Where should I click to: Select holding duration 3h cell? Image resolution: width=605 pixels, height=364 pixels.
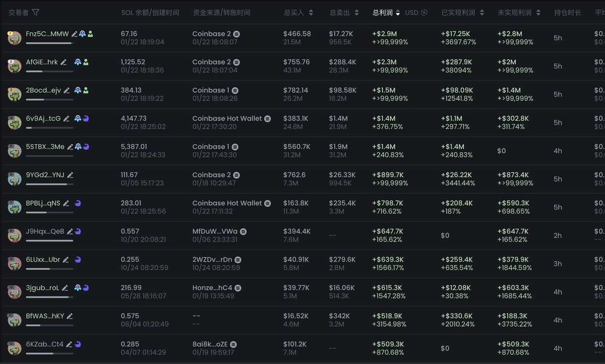(x=558, y=264)
